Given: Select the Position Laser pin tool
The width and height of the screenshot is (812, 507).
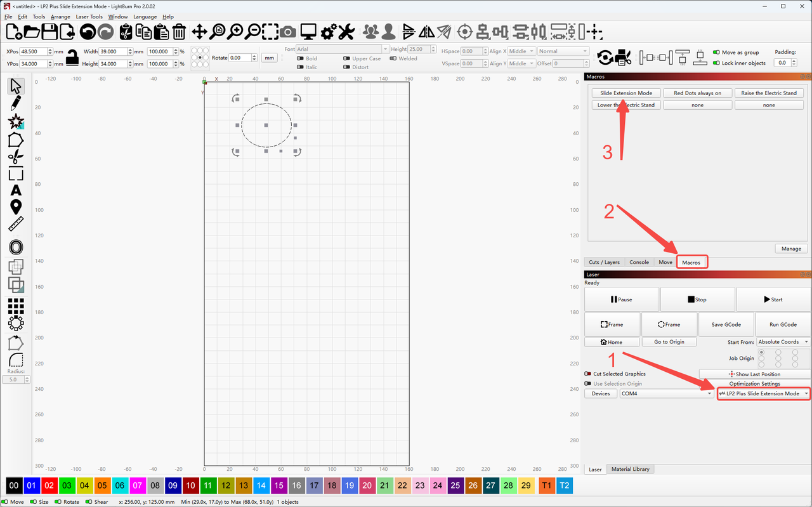Looking at the screenshot, I should 16,207.
